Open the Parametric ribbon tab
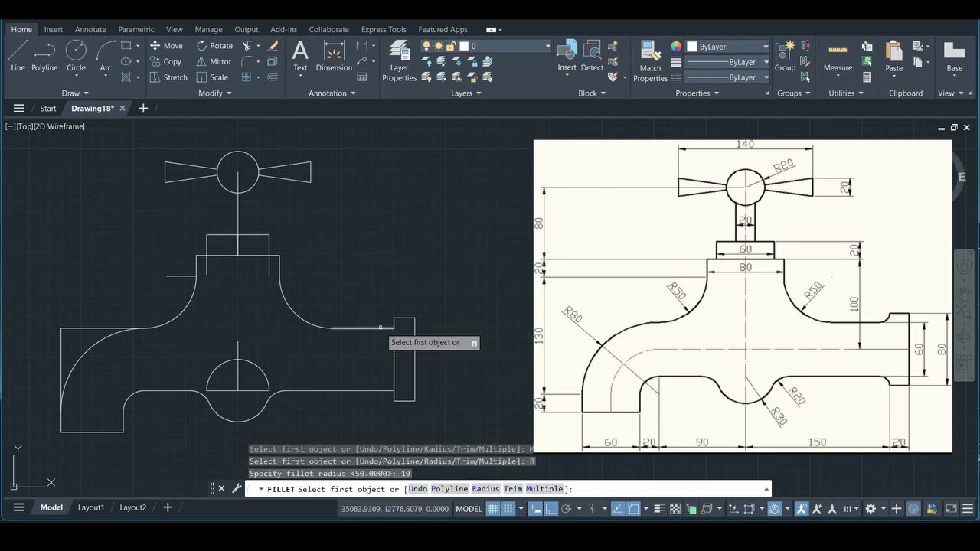Viewport: 980px width, 551px height. click(x=136, y=29)
